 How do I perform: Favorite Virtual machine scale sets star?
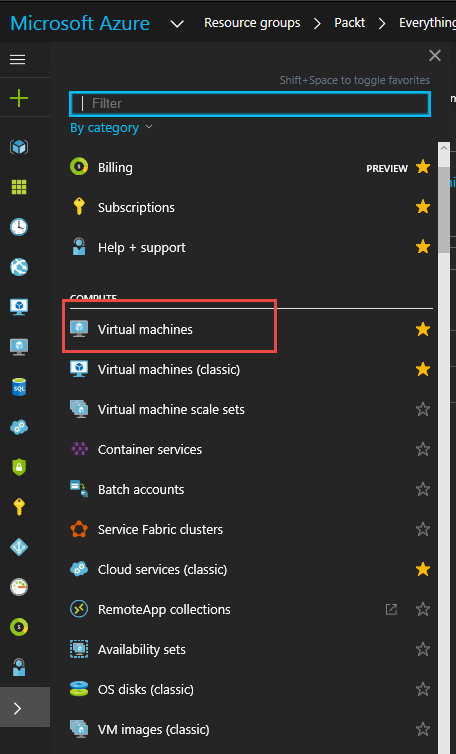[x=423, y=409]
